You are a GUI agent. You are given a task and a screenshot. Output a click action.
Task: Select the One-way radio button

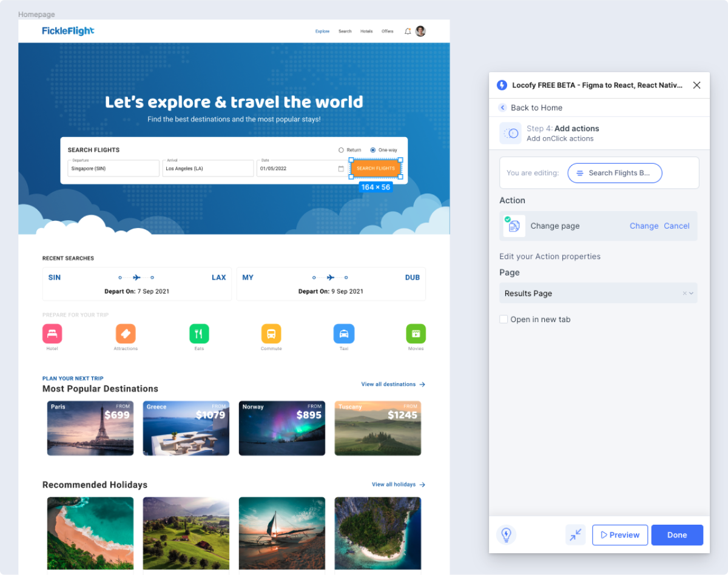coord(373,150)
